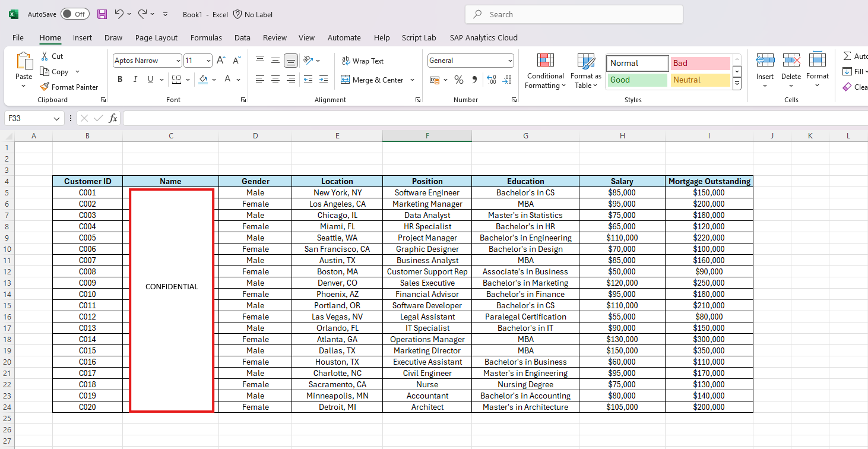This screenshot has height=449, width=868.
Task: Go to the Data tab
Action: coord(242,37)
